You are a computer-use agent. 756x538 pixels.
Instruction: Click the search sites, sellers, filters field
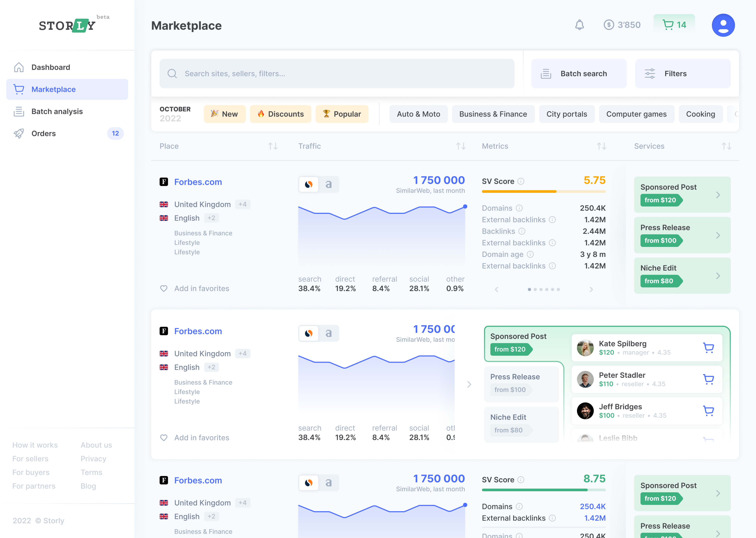337,74
